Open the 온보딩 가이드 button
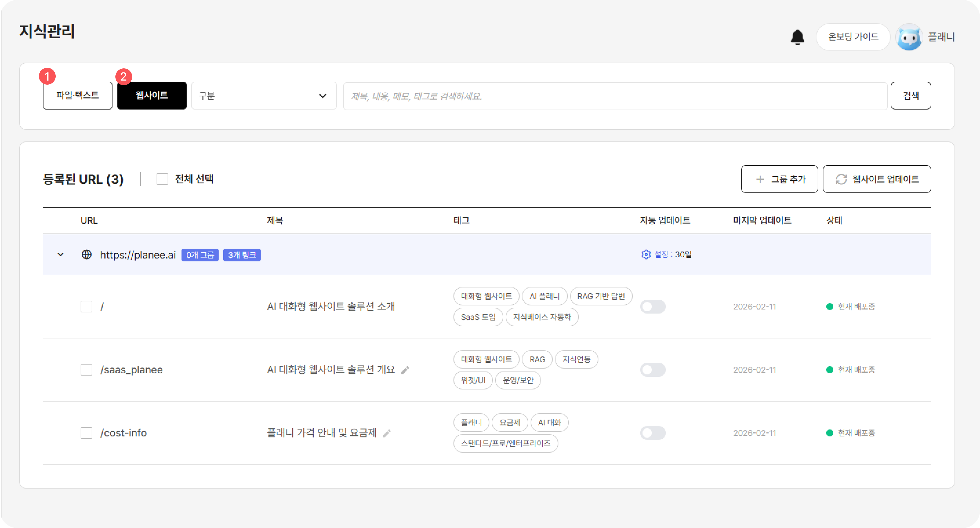 (x=853, y=37)
